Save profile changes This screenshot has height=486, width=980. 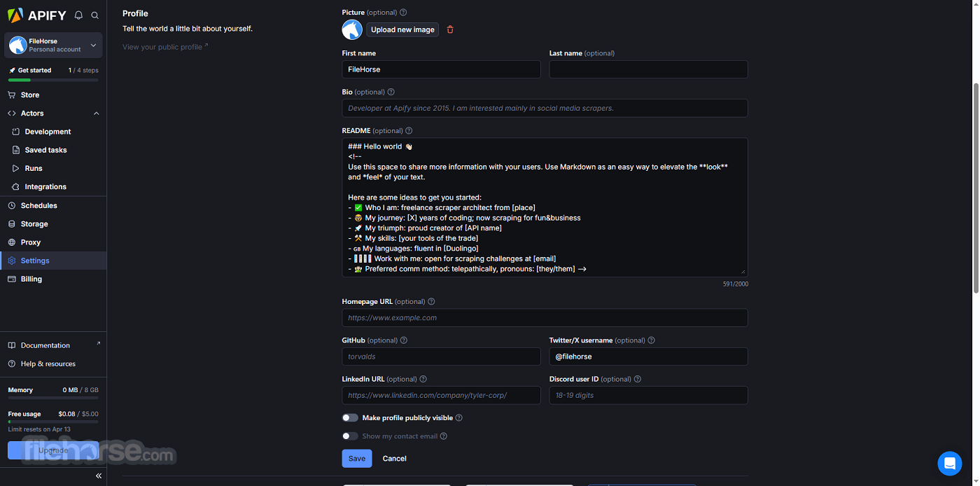(357, 459)
